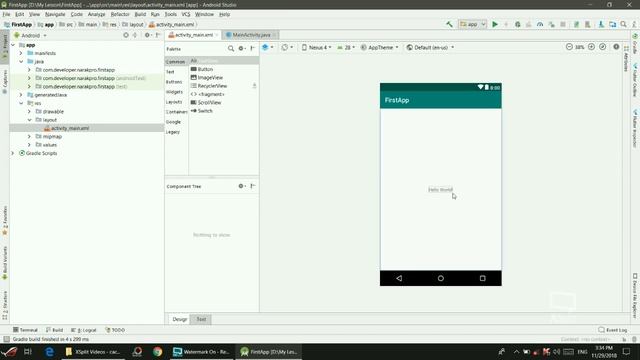Click Android home button in preview

pyautogui.click(x=441, y=278)
